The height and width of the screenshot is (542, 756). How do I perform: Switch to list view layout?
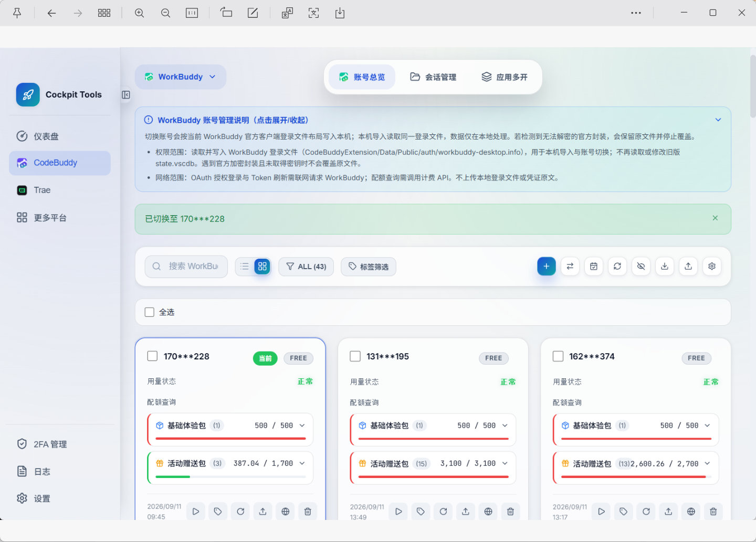245,266
